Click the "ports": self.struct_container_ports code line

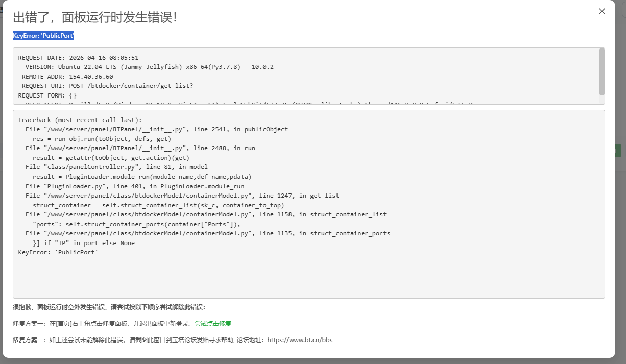(136, 224)
